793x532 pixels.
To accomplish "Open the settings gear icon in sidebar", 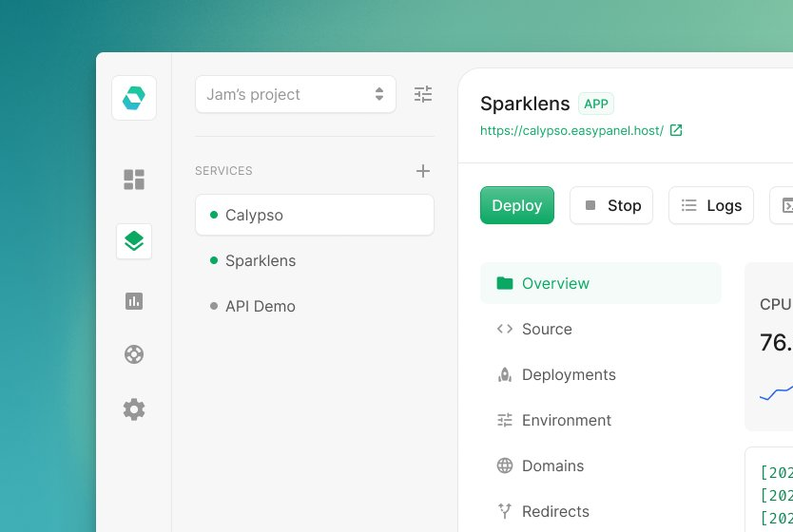I will (x=134, y=409).
